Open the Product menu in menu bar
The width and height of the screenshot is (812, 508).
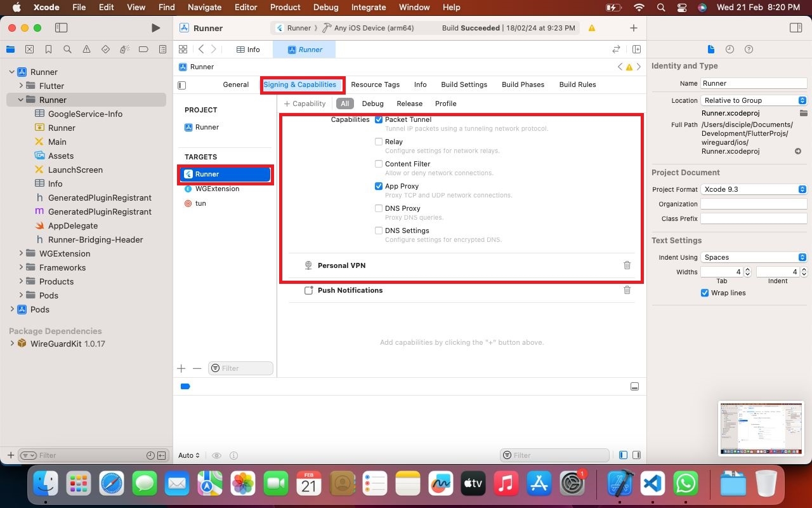(x=285, y=7)
